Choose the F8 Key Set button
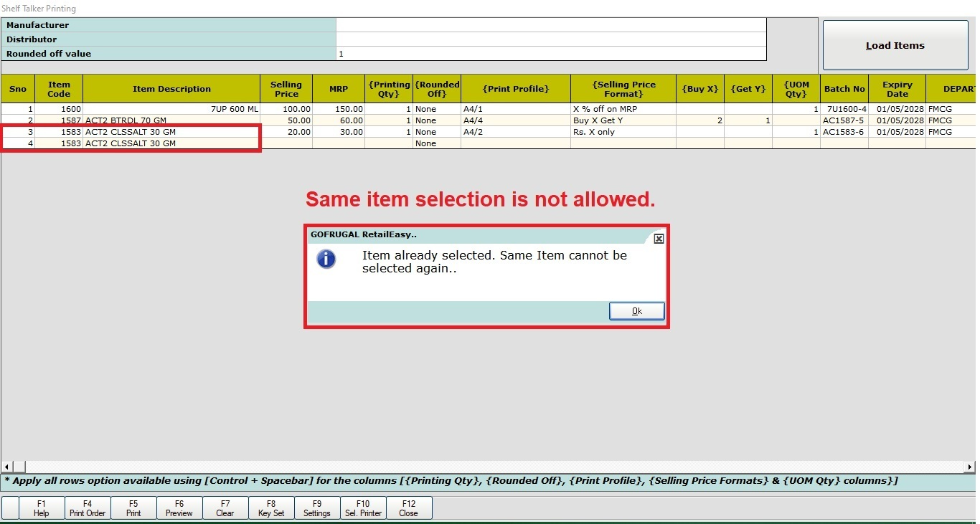The image size is (980, 524). (x=271, y=508)
